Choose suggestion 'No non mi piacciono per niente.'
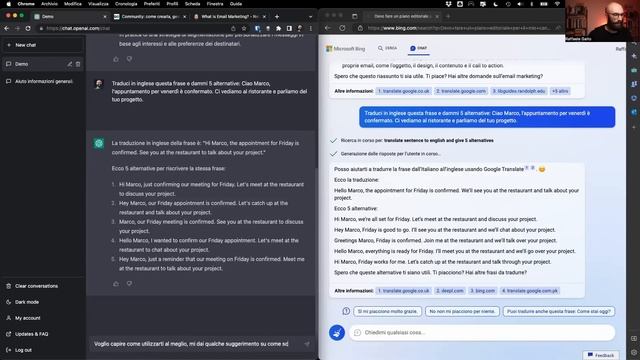The image size is (640, 360). pyautogui.click(x=462, y=311)
